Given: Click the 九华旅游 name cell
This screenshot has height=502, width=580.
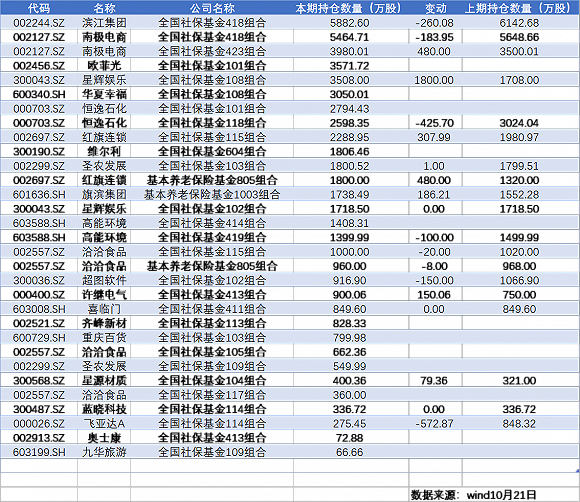Looking at the screenshot, I should 104,452.
